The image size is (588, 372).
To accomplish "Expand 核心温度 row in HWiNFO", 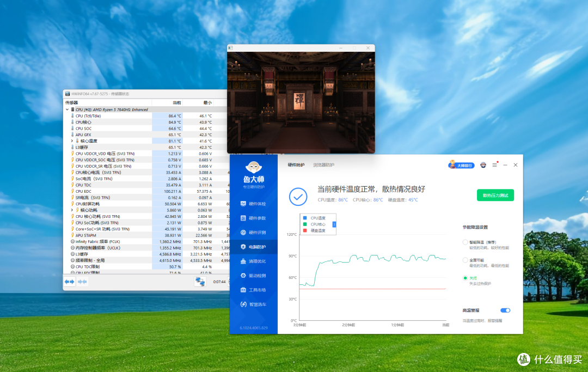I will click(x=72, y=141).
